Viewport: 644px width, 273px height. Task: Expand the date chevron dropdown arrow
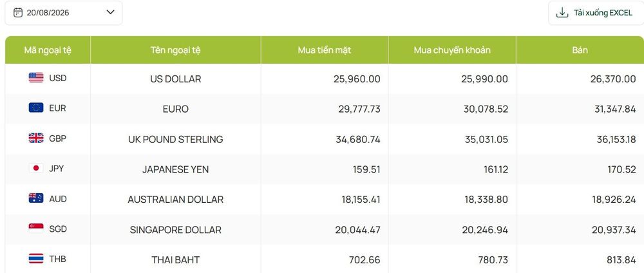point(111,12)
